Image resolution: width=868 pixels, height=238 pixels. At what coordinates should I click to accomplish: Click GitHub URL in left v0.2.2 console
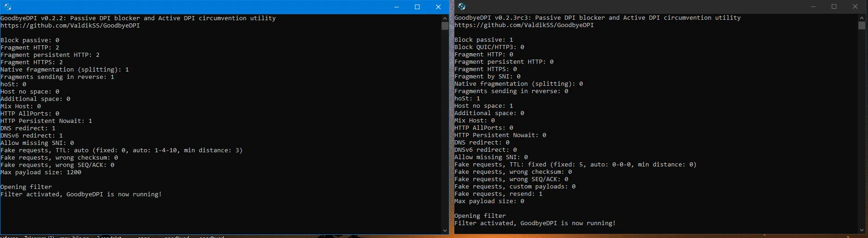point(70,26)
